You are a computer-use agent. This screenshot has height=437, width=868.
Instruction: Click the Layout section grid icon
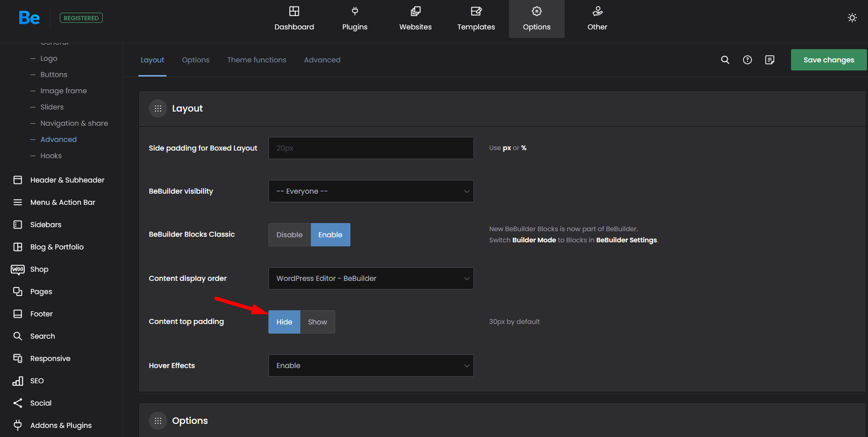158,108
